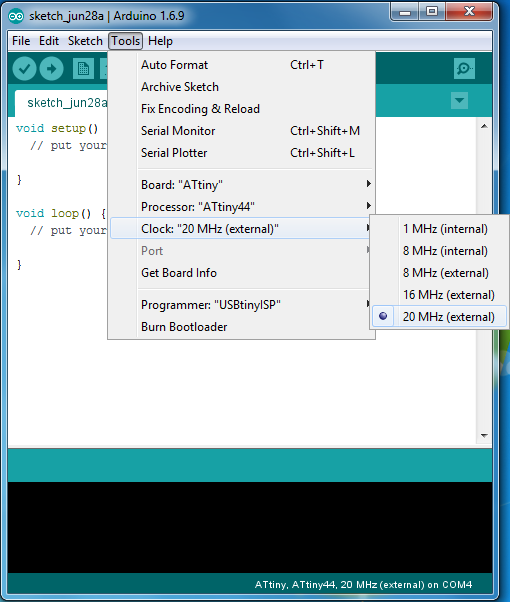The image size is (510, 602).
Task: Click the disabled Port entry
Action: 241,251
